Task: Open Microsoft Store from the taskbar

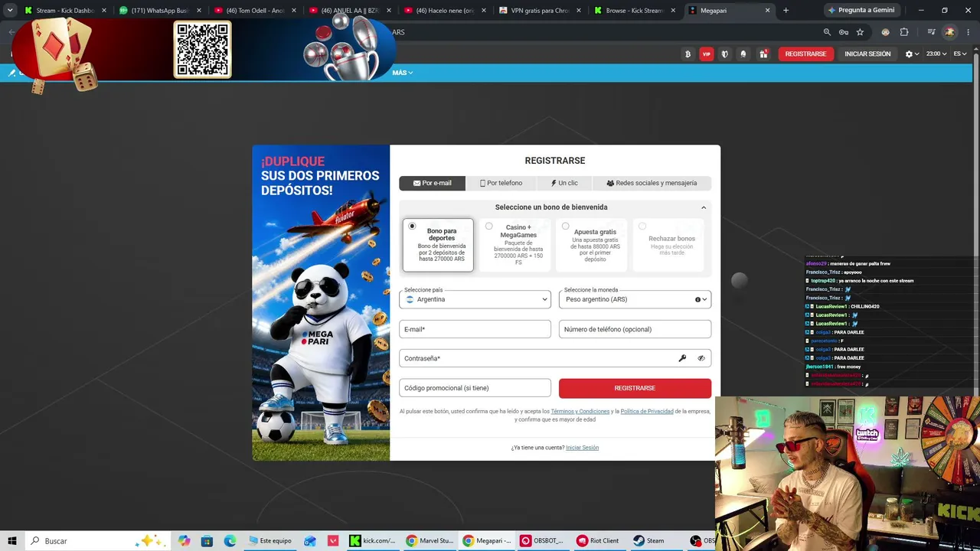Action: [x=207, y=540]
